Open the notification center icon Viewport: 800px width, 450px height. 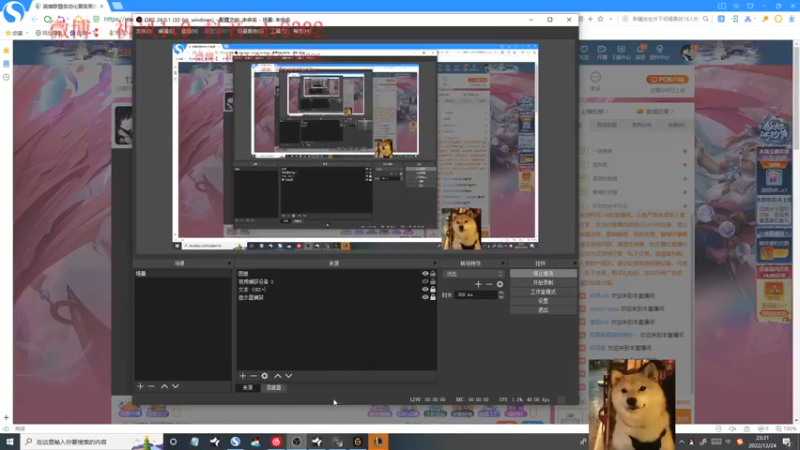coord(787,442)
